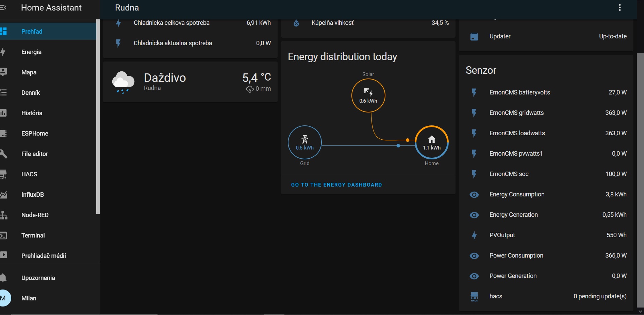Image resolution: width=644 pixels, height=315 pixels.
Task: Open InfluxDB from the sidebar
Action: pyautogui.click(x=48, y=194)
